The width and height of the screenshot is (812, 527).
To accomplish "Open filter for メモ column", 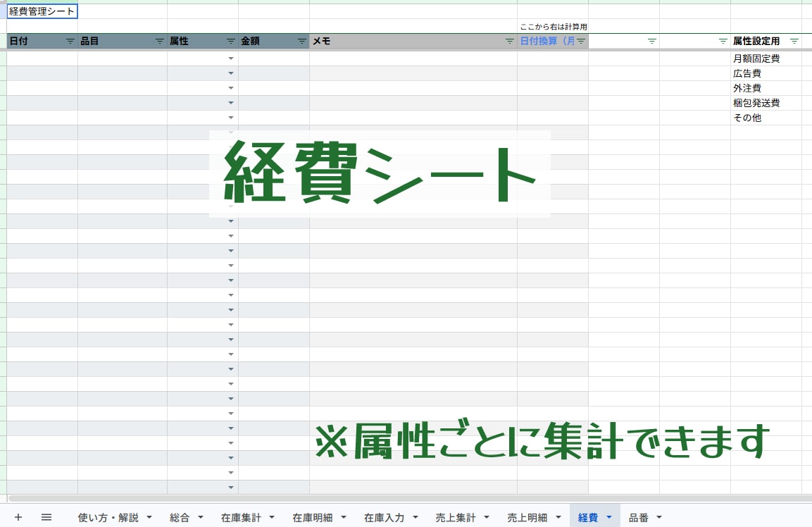I will click(x=510, y=42).
